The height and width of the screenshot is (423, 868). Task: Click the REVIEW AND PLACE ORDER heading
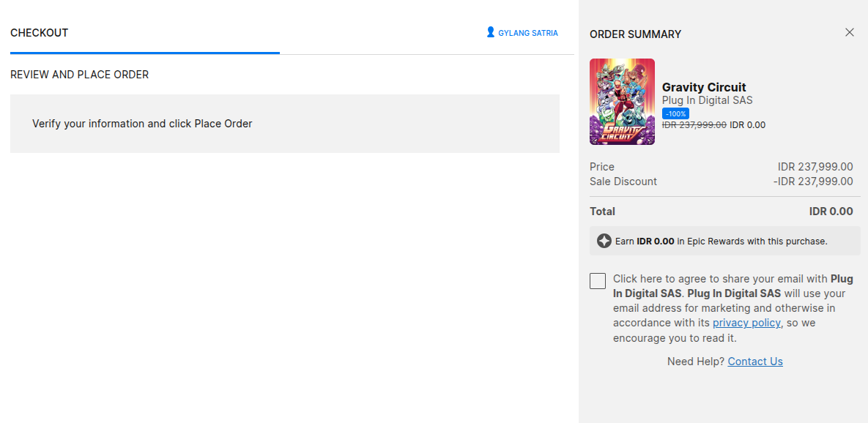click(80, 75)
